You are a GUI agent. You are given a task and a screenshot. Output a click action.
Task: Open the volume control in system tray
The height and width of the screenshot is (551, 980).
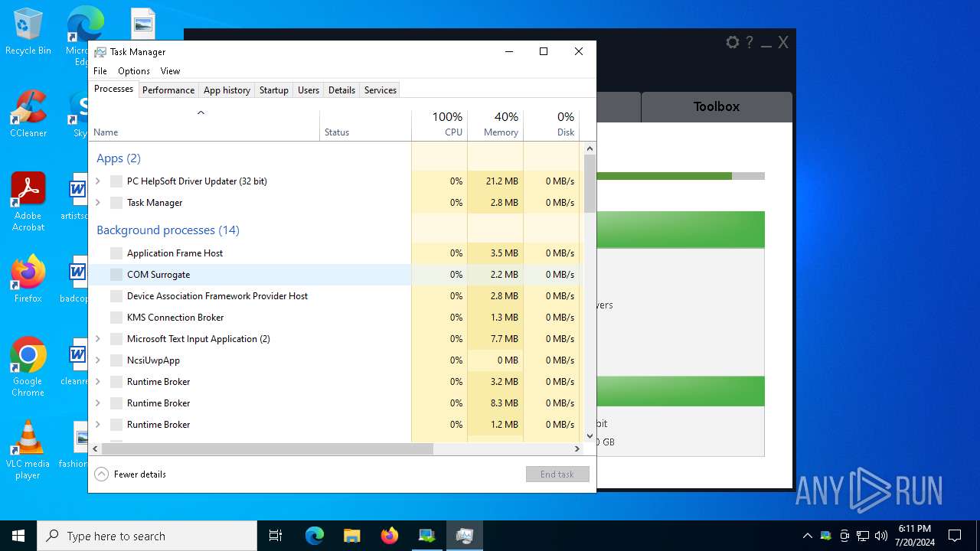point(881,536)
